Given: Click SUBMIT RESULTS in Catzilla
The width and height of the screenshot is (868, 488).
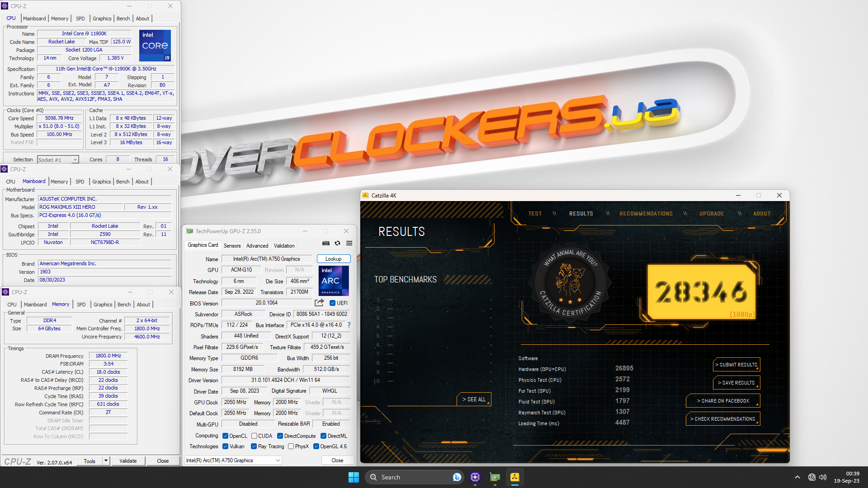Looking at the screenshot, I should [x=736, y=365].
